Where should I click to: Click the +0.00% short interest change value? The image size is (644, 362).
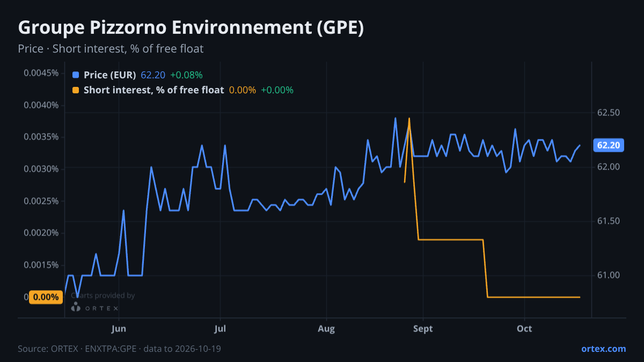(x=277, y=90)
